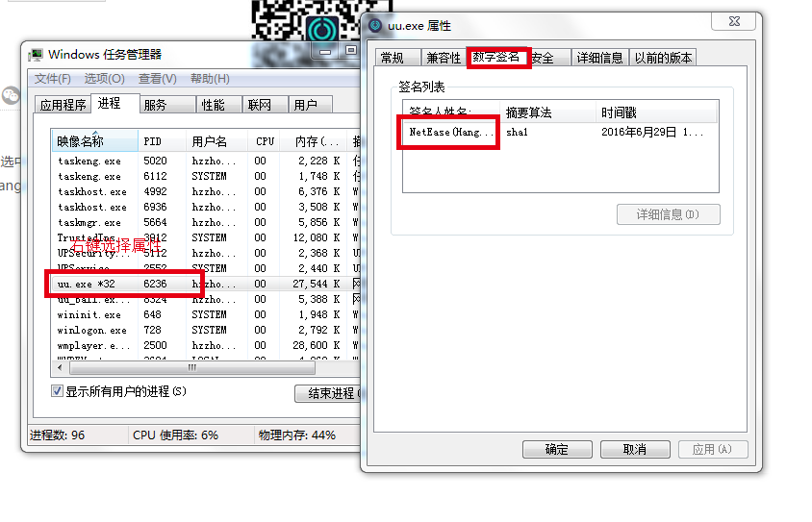The width and height of the screenshot is (812, 522).
Task: Switch to the 详细信息 tab in properties
Action: [600, 58]
